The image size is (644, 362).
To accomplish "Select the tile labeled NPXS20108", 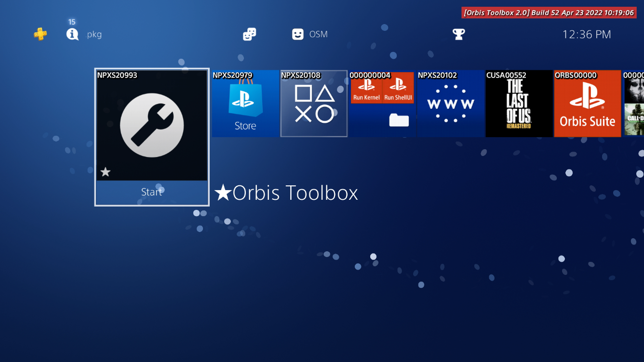I will point(314,103).
